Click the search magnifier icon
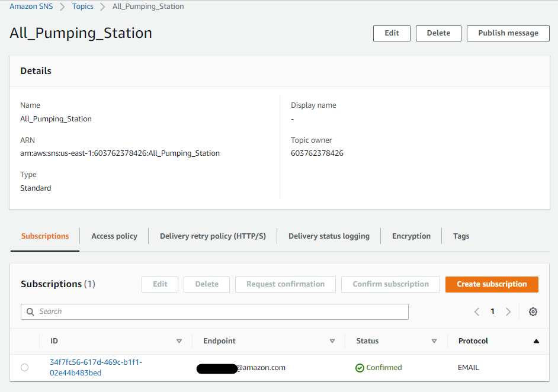Viewport: 558px width, 392px height. tap(31, 311)
